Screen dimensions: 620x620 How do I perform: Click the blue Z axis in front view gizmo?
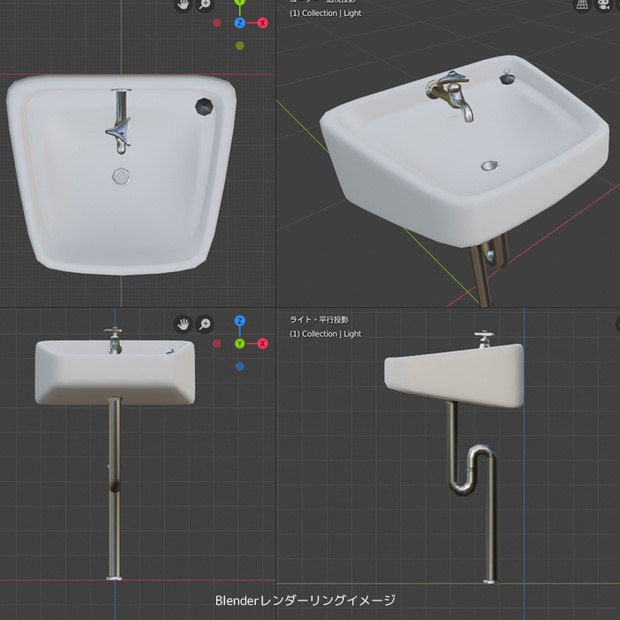click(240, 321)
